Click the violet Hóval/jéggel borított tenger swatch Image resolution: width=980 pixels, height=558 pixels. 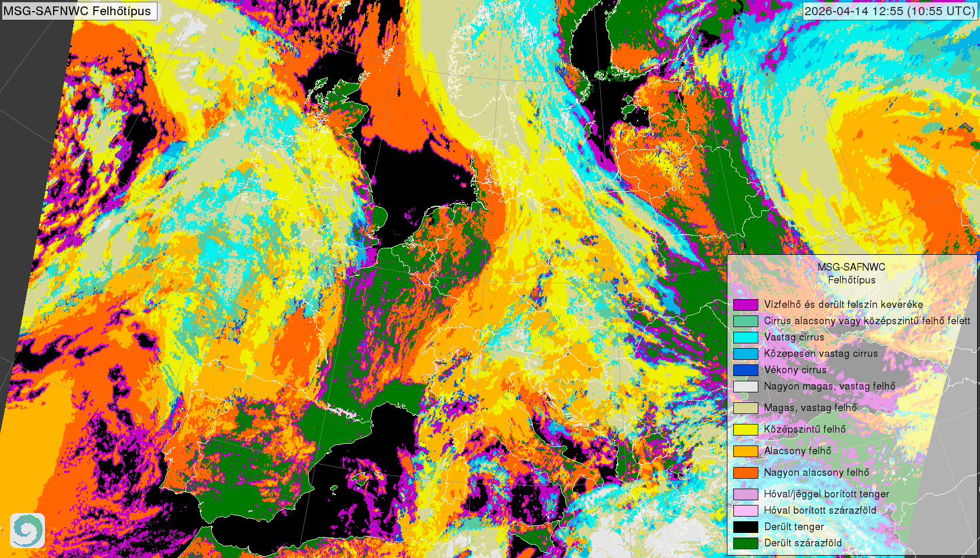click(745, 494)
